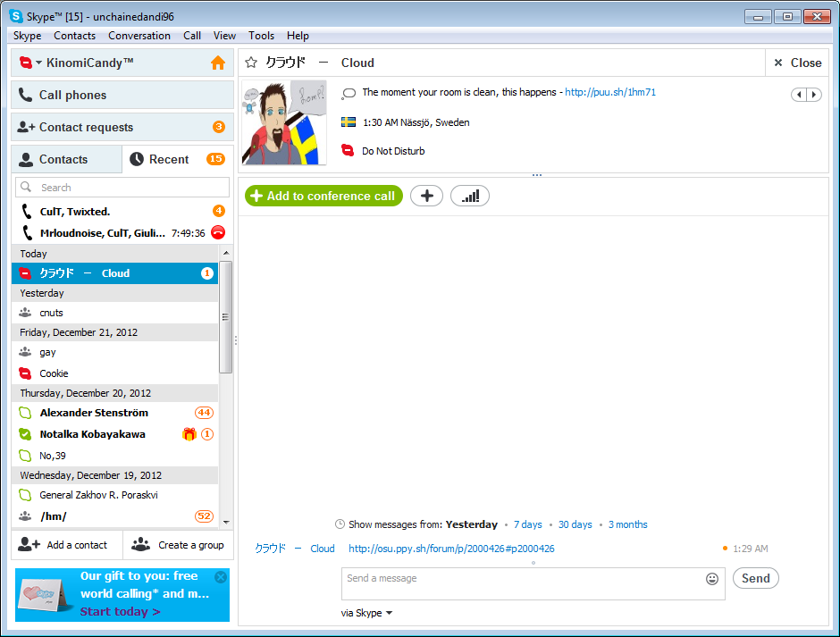The image size is (840, 637).
Task: Open the CulT, Twixted. call entry
Action: tap(122, 212)
